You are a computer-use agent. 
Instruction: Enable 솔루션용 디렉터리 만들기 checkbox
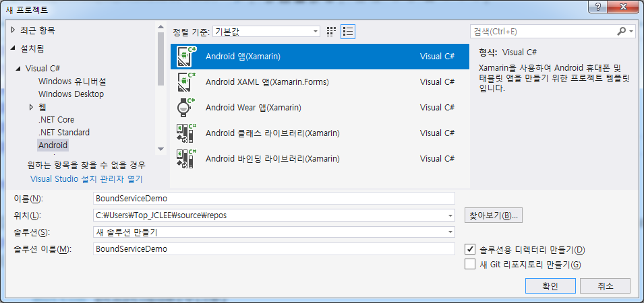coord(470,249)
